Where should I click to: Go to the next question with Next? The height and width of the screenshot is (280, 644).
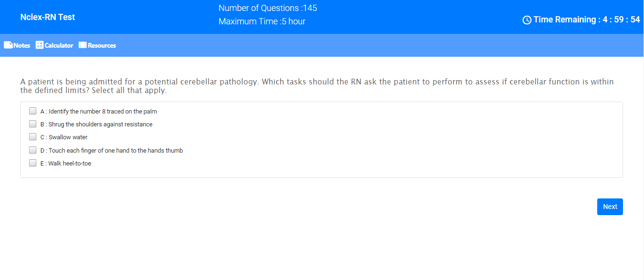(x=610, y=207)
